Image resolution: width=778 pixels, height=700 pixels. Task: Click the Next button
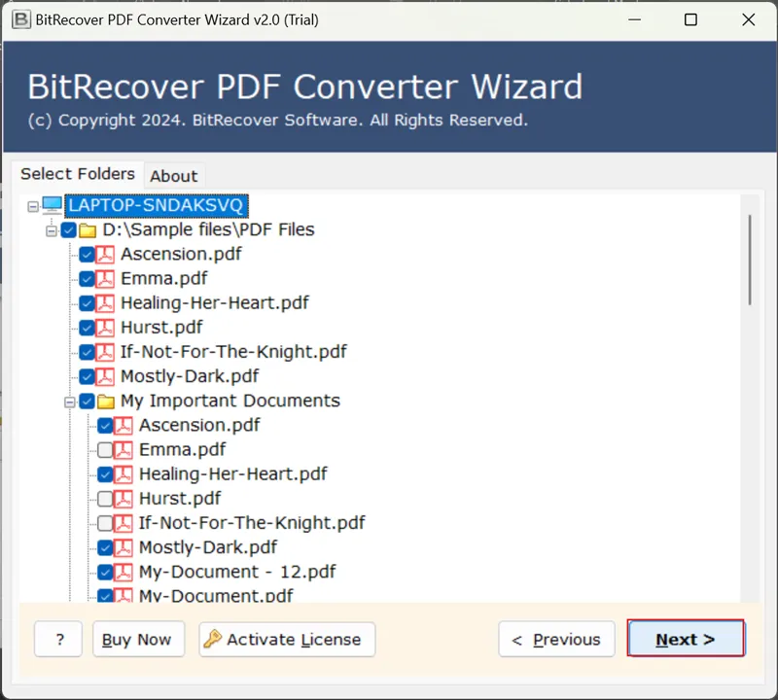[686, 639]
